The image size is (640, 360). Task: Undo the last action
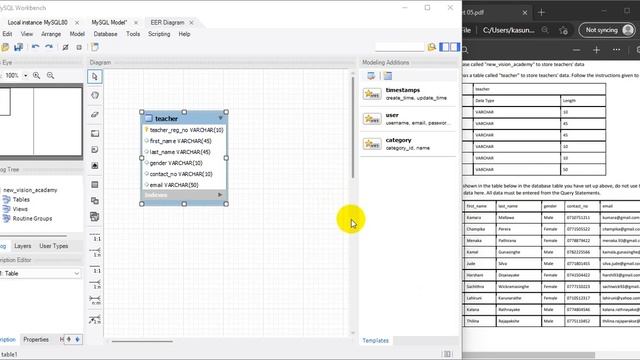pyautogui.click(x=36, y=47)
